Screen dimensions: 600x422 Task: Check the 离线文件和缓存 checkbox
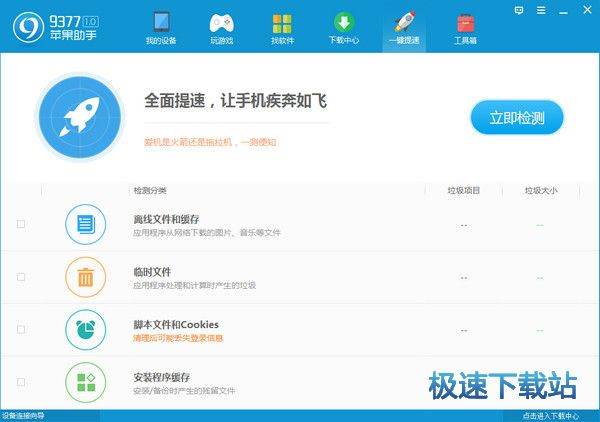[x=21, y=224]
